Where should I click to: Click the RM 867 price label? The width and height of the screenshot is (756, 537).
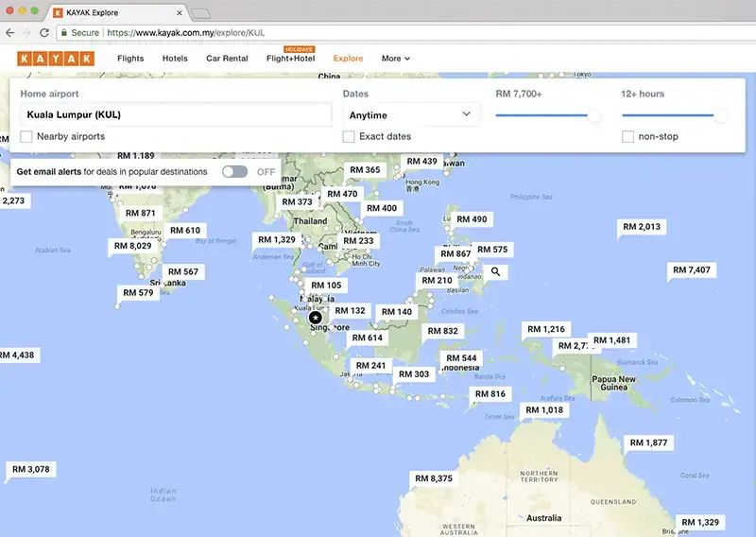tap(455, 253)
